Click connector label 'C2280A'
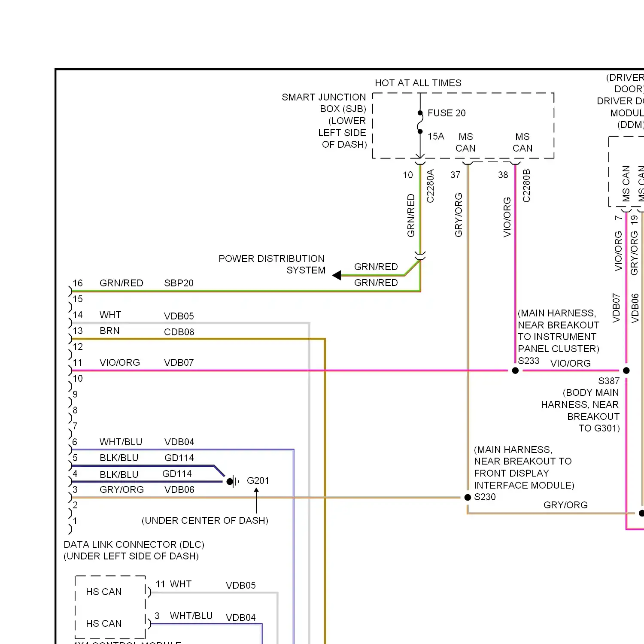Screen dimensions: 644x644 (x=430, y=186)
